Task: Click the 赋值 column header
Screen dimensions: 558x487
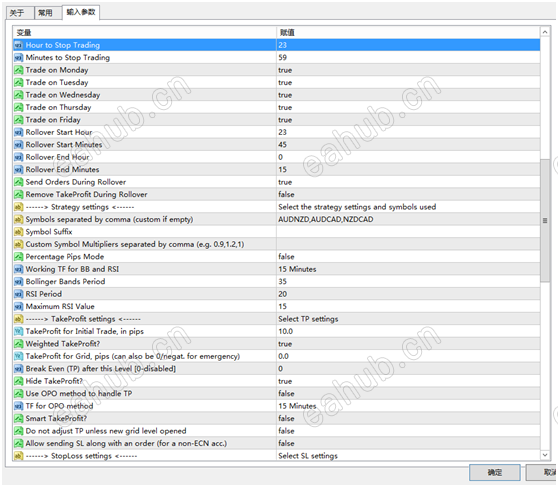Action: 408,33
